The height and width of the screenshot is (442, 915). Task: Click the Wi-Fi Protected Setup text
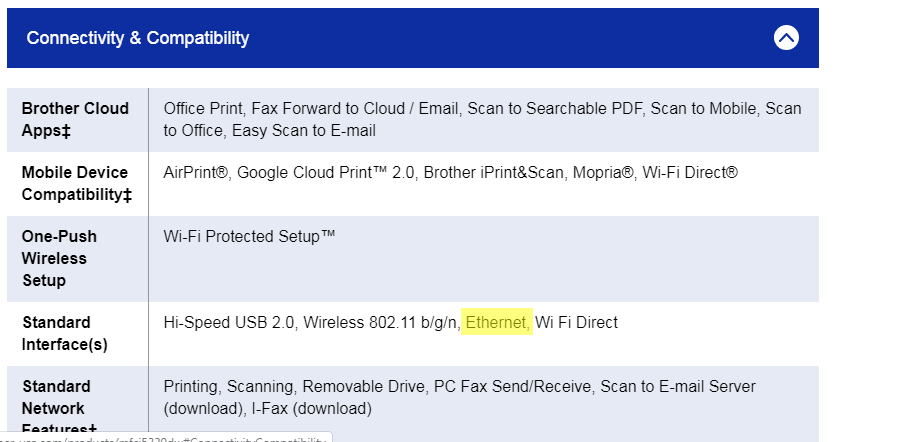[x=249, y=236]
